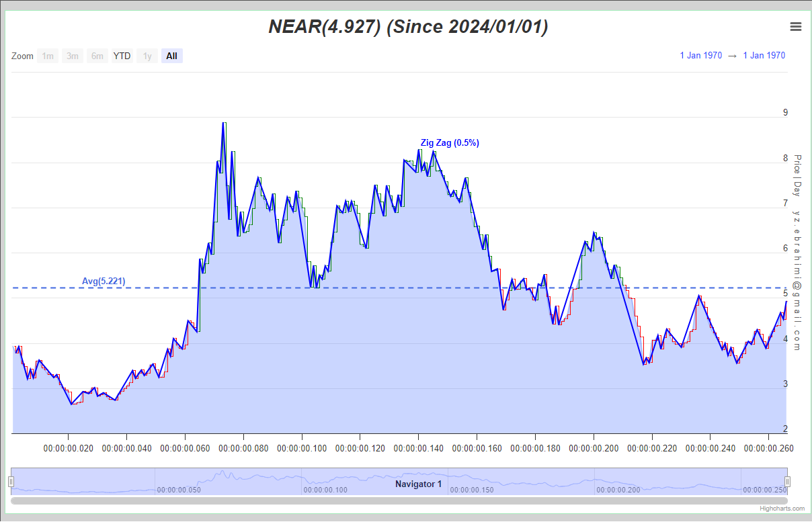Click the 00:00:00.200 x-axis label
Image resolution: width=812 pixels, height=522 pixels.
594,448
